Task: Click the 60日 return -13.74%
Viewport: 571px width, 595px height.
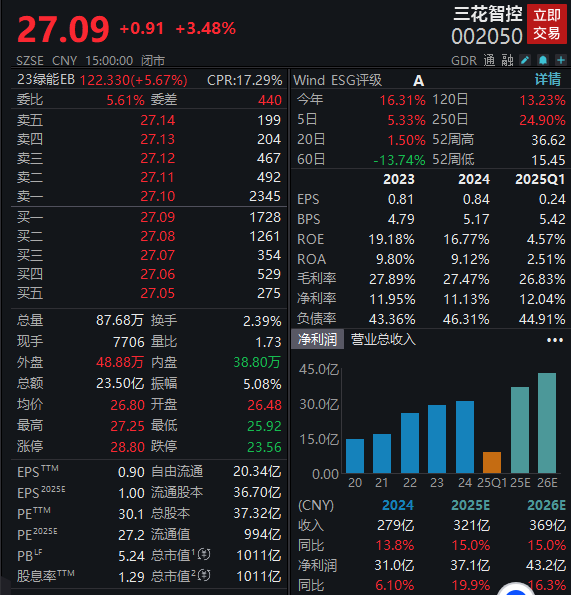Action: (399, 160)
